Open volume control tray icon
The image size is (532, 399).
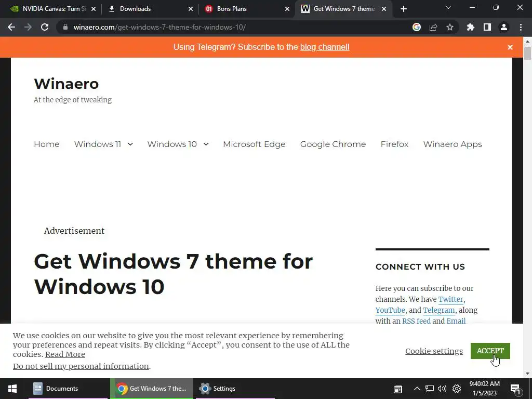[442, 389]
